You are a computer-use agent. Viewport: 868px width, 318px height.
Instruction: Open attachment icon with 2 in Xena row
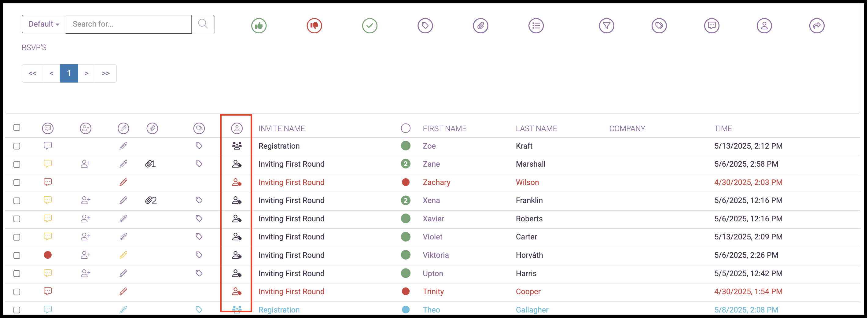click(151, 200)
